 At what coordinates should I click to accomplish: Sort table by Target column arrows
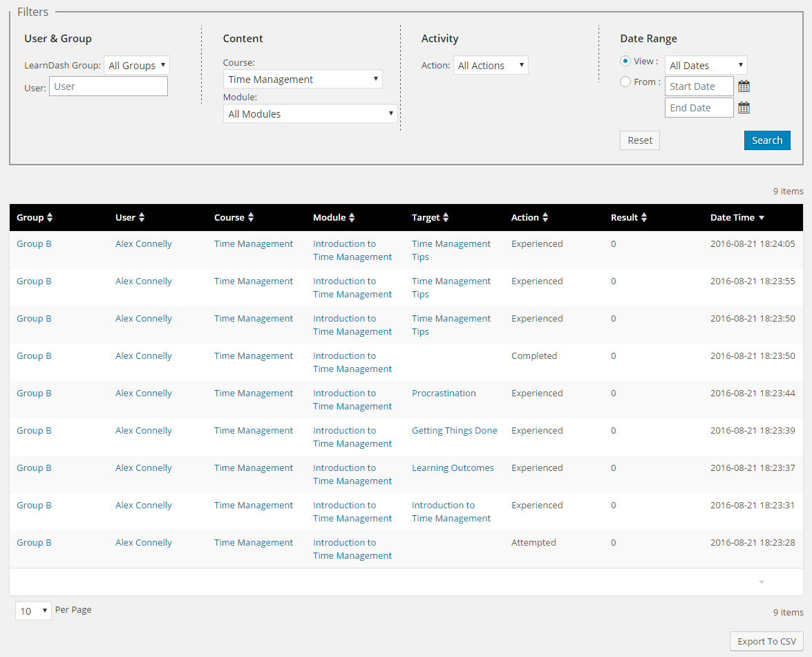(446, 218)
